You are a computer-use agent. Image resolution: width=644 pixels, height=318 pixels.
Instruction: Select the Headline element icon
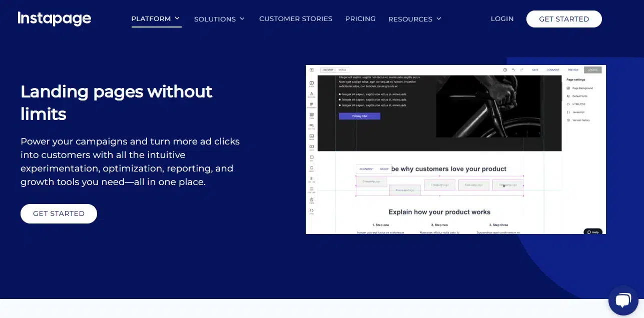pyautogui.click(x=311, y=94)
